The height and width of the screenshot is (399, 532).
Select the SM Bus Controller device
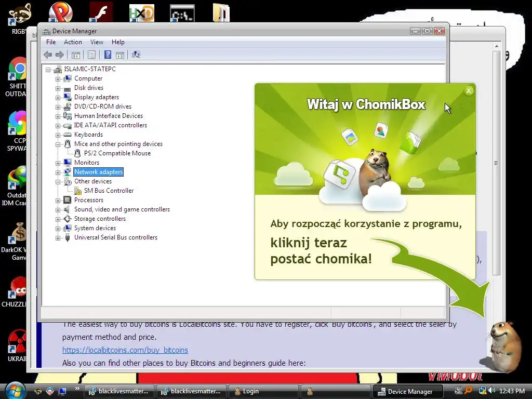(x=109, y=191)
